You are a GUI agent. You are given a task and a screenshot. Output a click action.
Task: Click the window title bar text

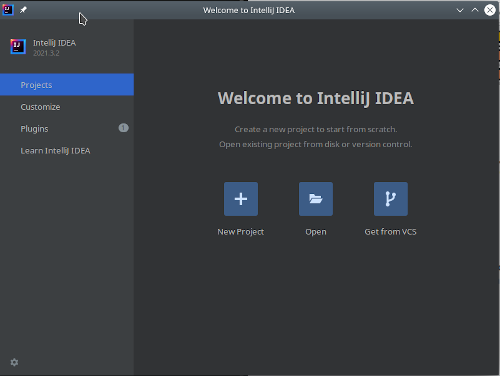(249, 10)
